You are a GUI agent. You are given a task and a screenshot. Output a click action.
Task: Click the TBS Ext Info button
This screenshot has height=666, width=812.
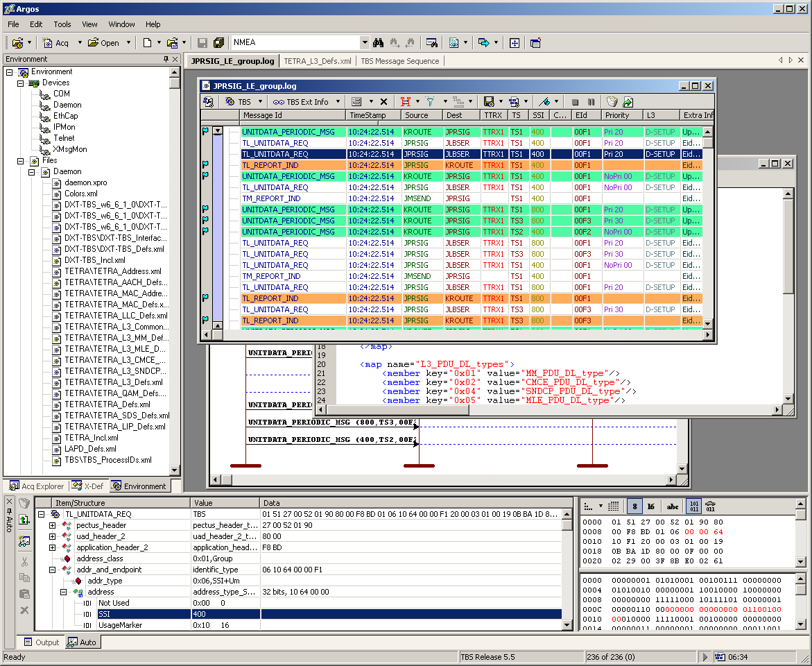click(x=301, y=102)
